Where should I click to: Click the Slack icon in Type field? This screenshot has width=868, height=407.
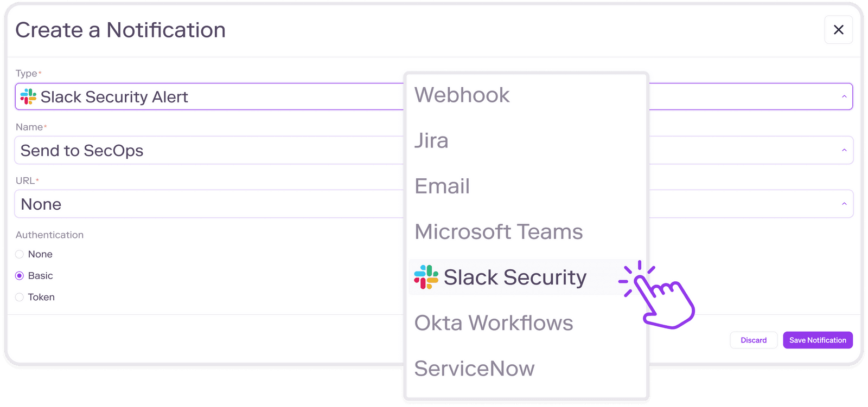tap(28, 97)
